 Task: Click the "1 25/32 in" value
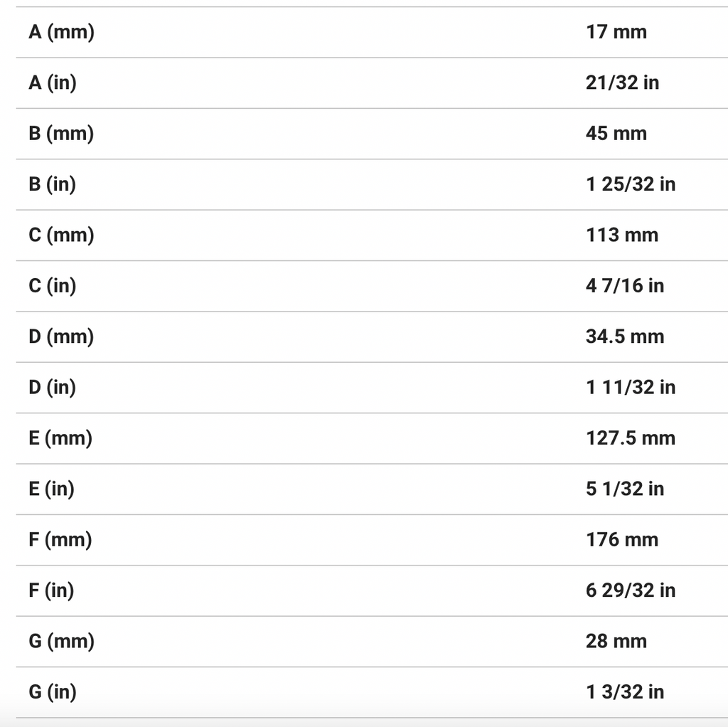pyautogui.click(x=630, y=184)
